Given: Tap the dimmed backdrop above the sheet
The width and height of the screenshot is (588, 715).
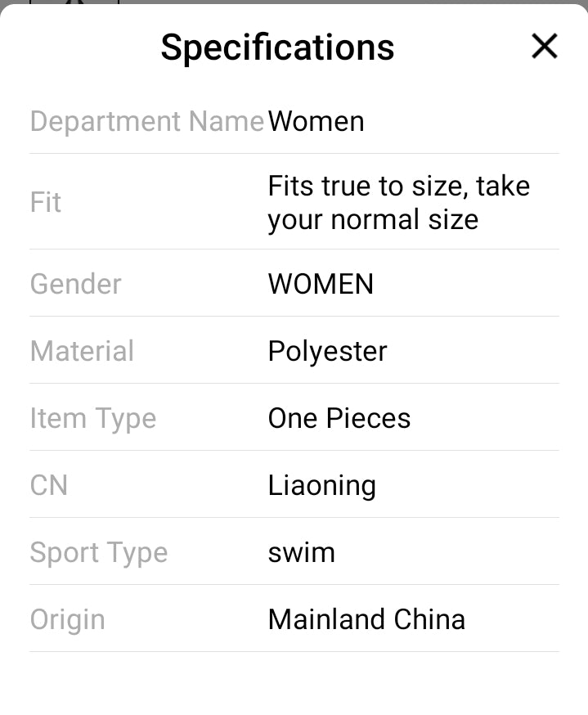Looking at the screenshot, I should [x=327, y=2].
